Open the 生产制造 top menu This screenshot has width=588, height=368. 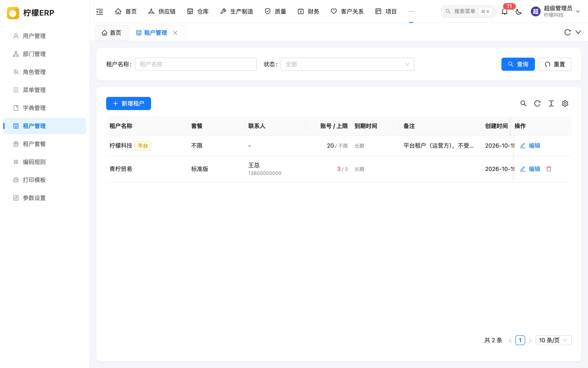click(236, 11)
